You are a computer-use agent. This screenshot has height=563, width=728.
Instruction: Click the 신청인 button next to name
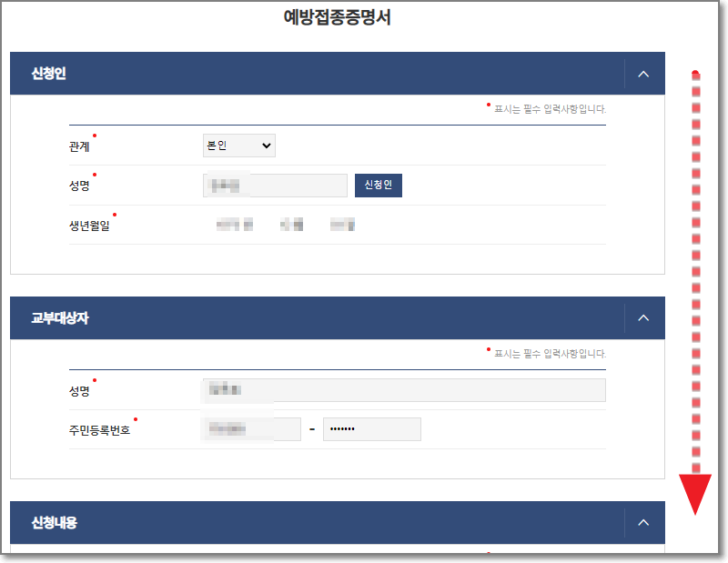click(x=379, y=186)
